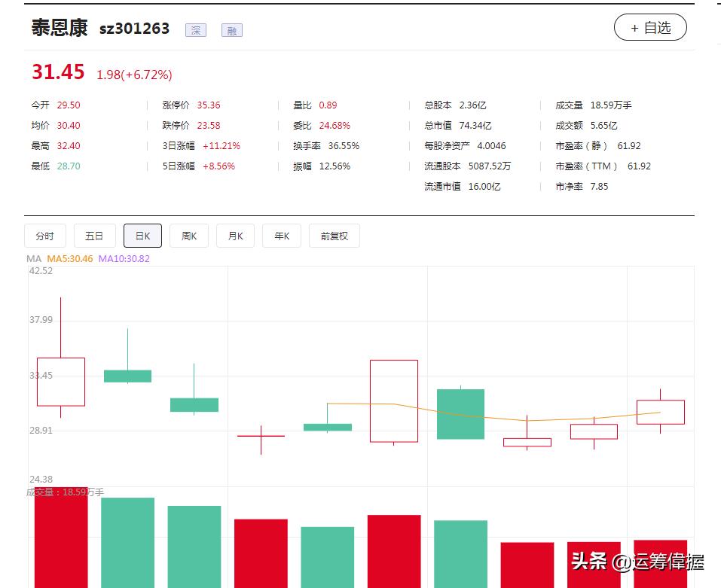Toggle 前复权 adjusted price mode
The image size is (721, 588).
(334, 236)
